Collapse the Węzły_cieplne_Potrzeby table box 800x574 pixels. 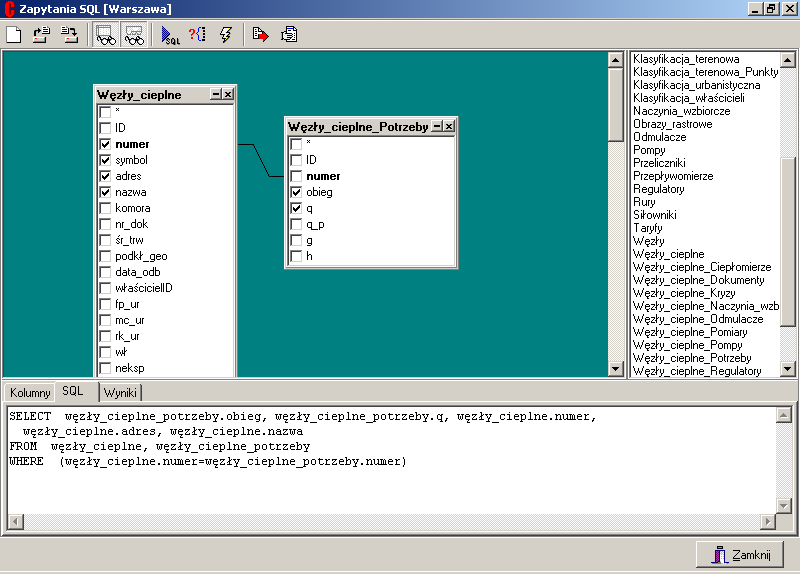pyautogui.click(x=436, y=126)
